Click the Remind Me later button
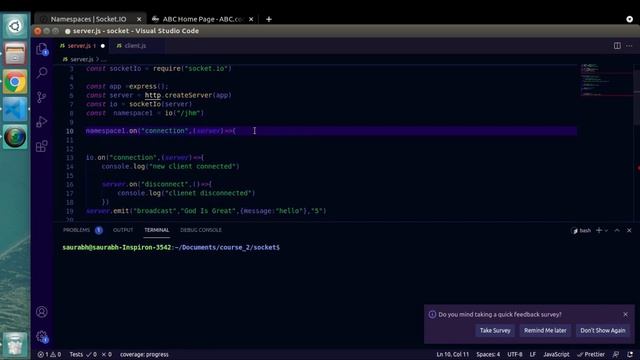Image resolution: width=640 pixels, height=360 pixels. [545, 331]
